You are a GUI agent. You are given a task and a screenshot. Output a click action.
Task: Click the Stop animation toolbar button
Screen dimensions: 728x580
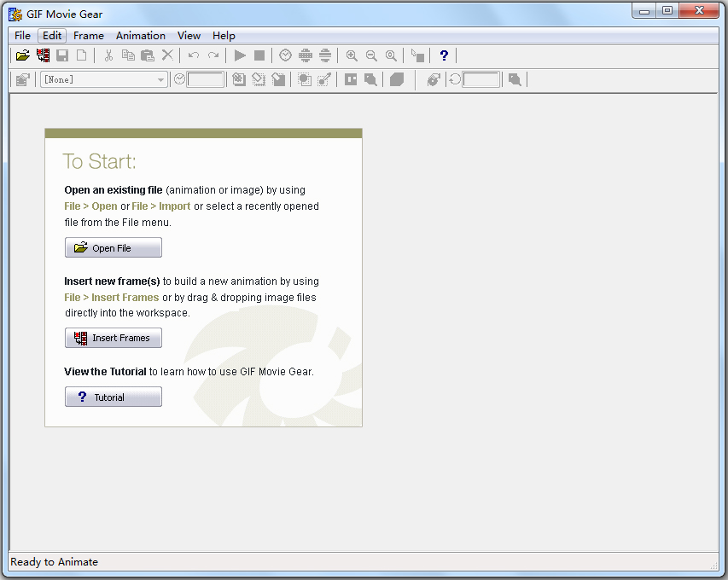click(x=259, y=55)
